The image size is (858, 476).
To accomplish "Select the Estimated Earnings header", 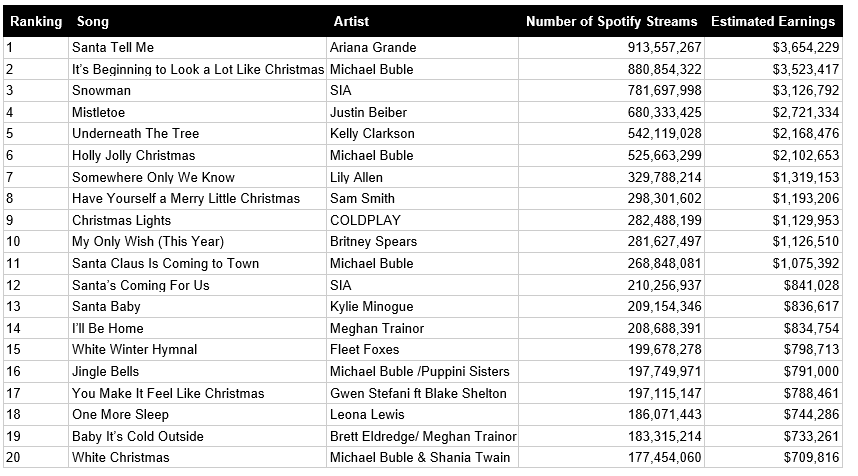I will pyautogui.click(x=773, y=21).
